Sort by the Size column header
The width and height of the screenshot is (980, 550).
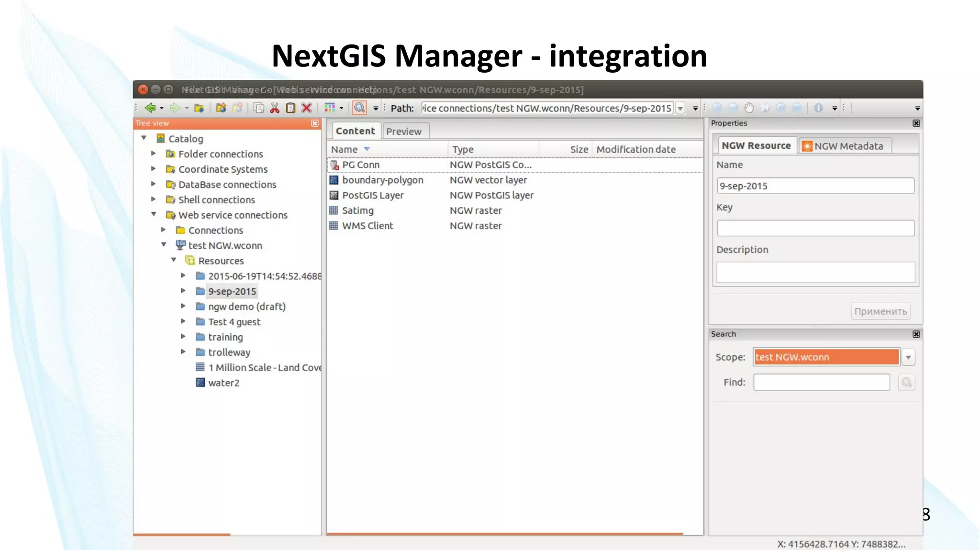(566, 149)
